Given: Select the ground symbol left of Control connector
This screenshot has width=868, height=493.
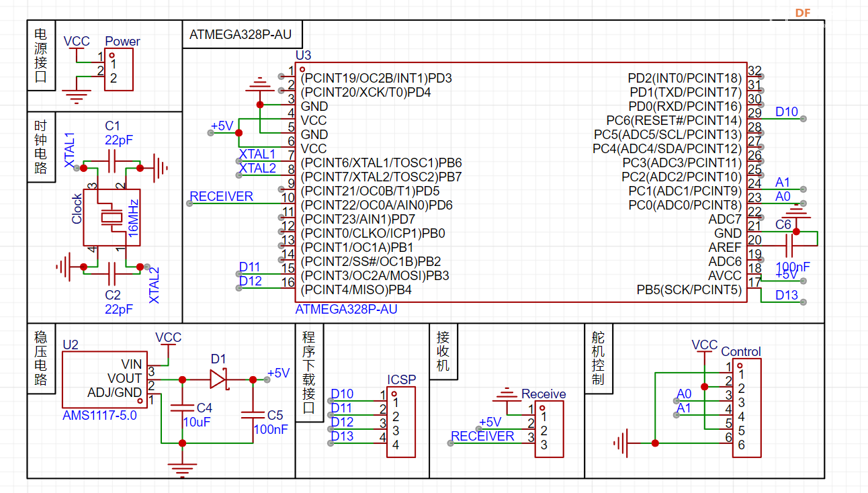Looking at the screenshot, I should coord(620,443).
